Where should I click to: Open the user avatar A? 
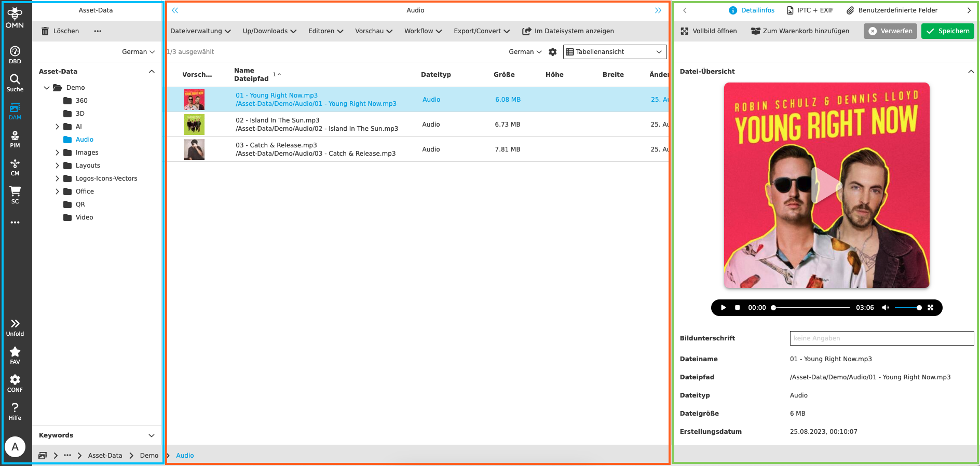[15, 446]
